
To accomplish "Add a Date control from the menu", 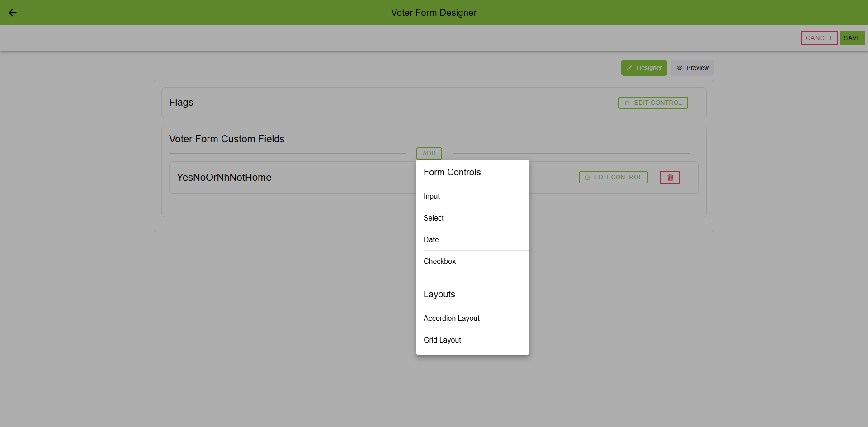I will click(431, 240).
